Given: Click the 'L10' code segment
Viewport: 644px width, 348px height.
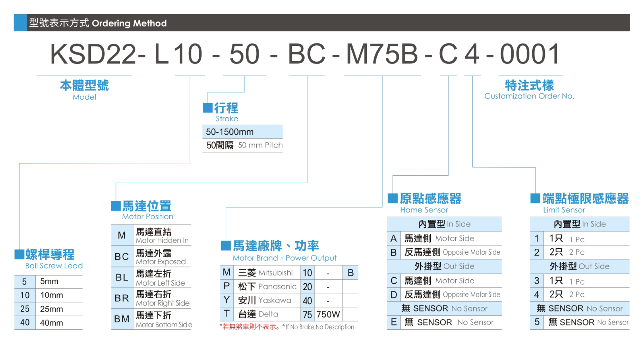Looking at the screenshot, I should (x=178, y=54).
